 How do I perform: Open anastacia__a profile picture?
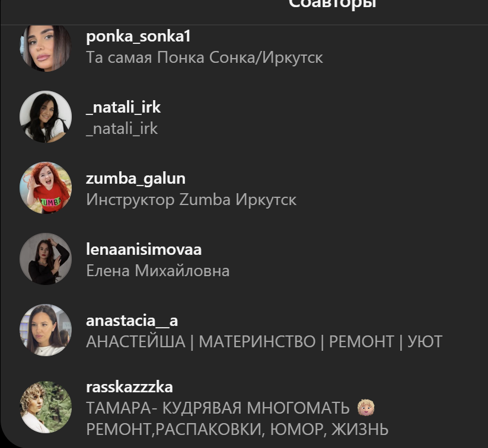click(x=46, y=330)
